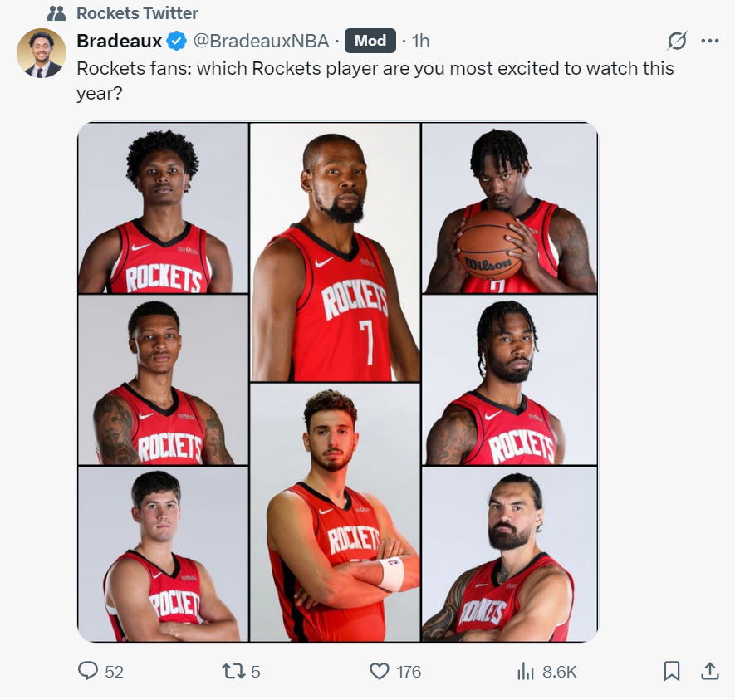This screenshot has height=700, width=735.
Task: Click the community people icon
Action: (56, 13)
